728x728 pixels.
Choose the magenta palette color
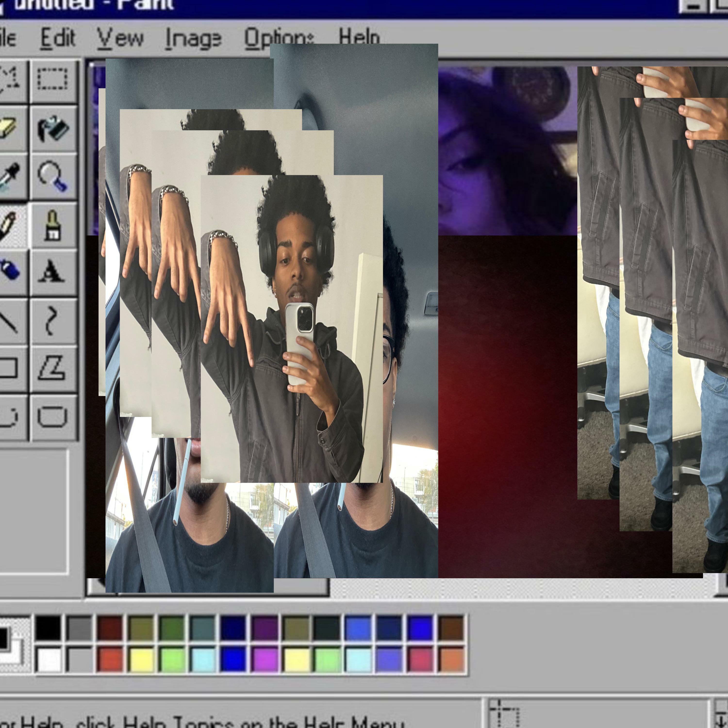tap(265, 659)
